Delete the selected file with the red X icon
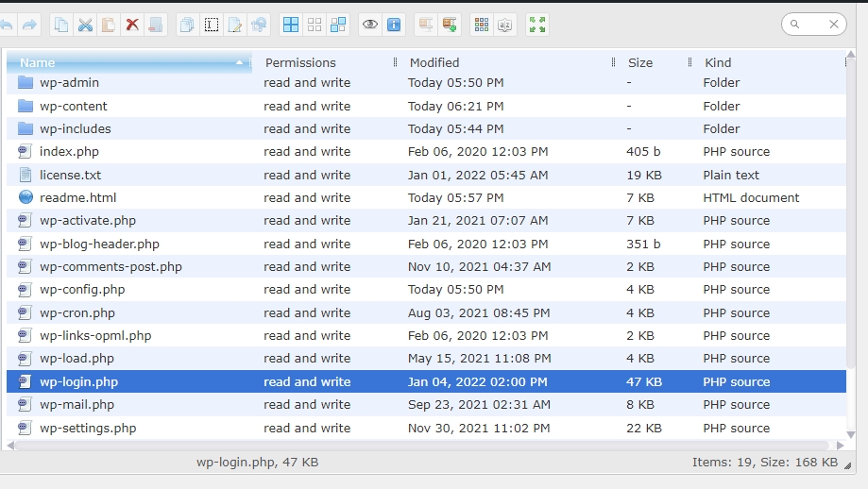The image size is (868, 489). (132, 25)
